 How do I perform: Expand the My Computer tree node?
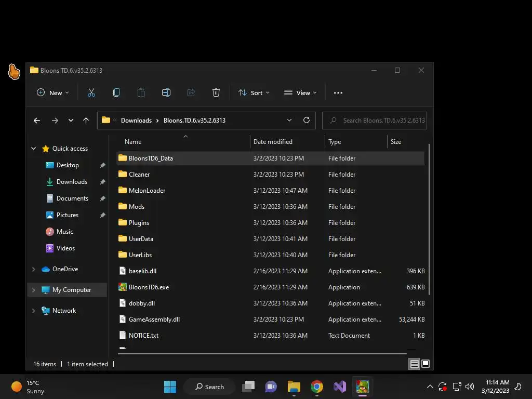[34, 290]
